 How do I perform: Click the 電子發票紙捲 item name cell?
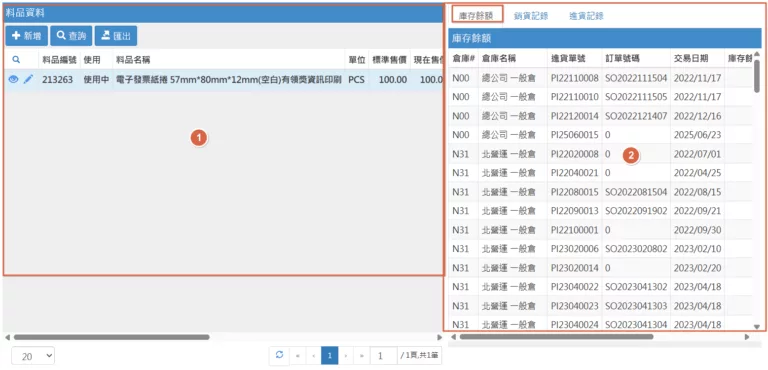228,79
